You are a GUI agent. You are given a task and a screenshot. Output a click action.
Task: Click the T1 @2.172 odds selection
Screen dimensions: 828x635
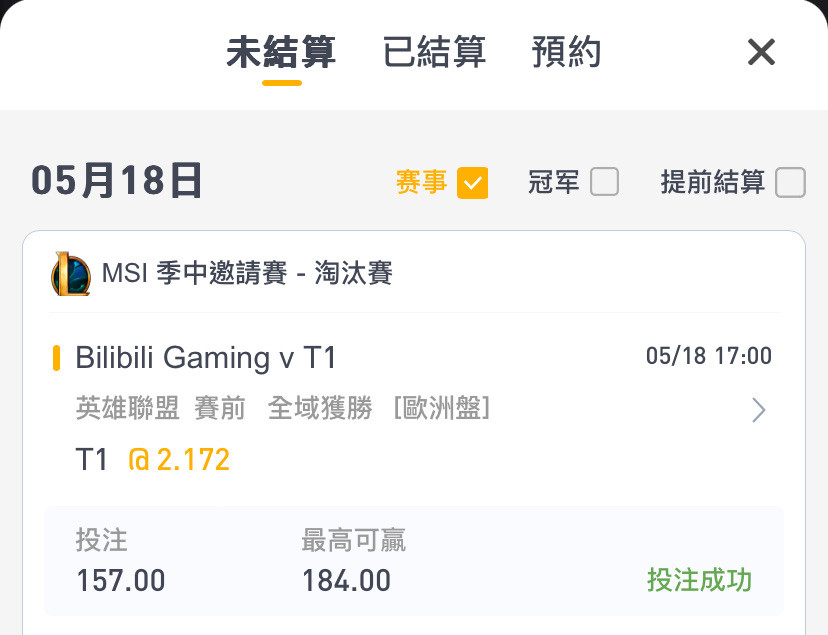click(153, 459)
